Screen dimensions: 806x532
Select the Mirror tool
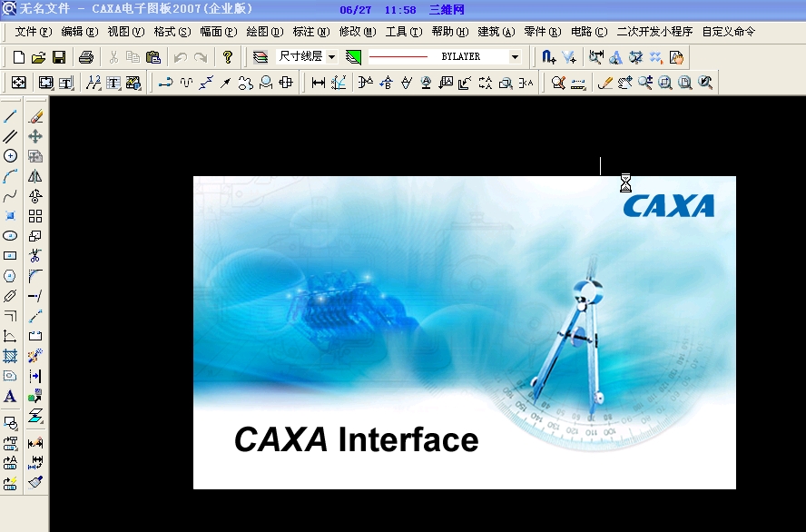click(35, 176)
